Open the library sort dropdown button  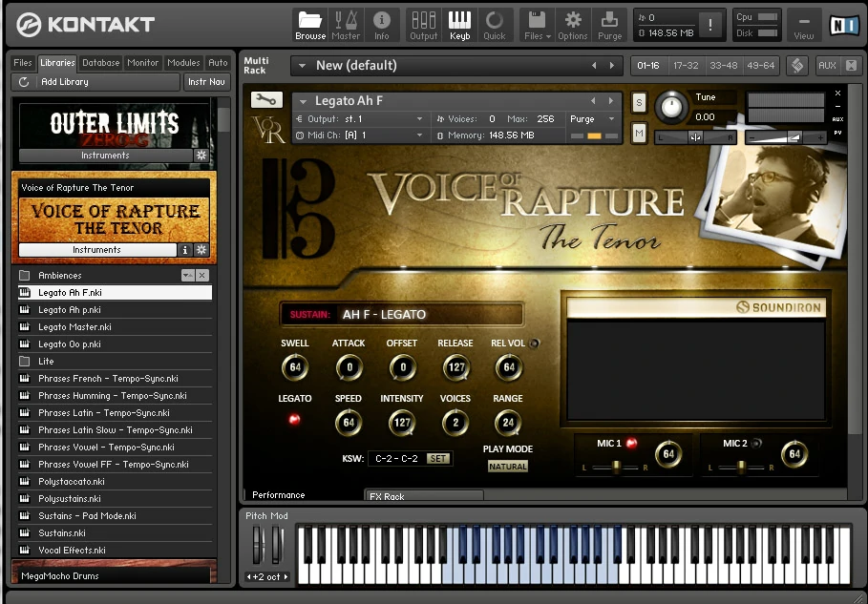[x=188, y=276]
